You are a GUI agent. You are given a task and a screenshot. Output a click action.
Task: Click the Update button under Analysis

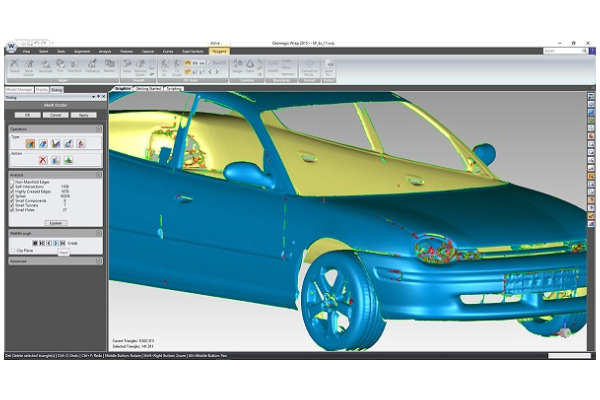pos(56,223)
